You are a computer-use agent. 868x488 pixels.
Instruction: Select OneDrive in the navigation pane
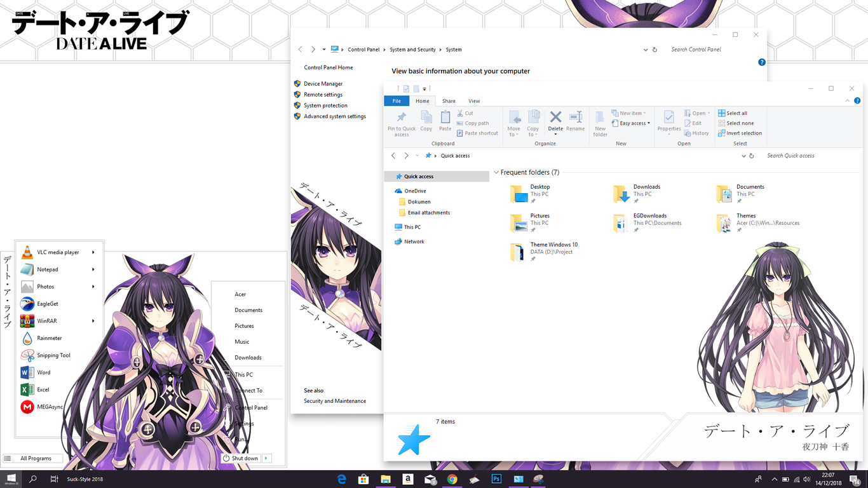tap(410, 191)
